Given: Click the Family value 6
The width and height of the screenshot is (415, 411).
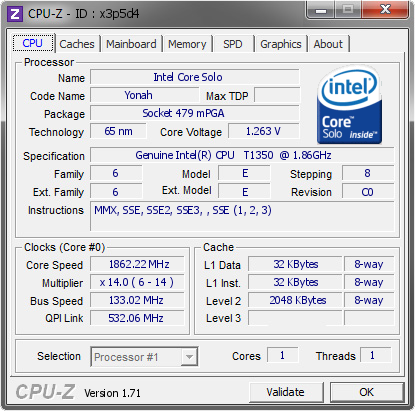Looking at the screenshot, I should coord(116,173).
